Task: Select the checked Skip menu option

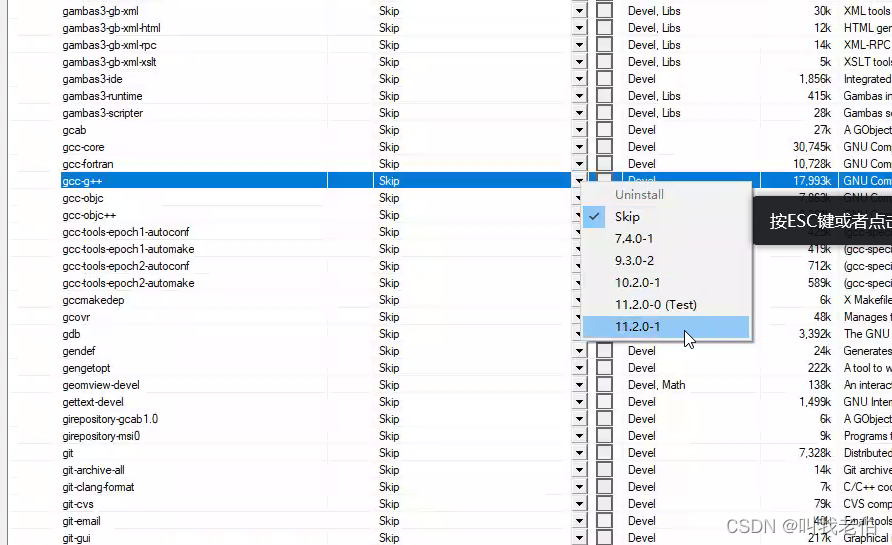Action: point(666,217)
